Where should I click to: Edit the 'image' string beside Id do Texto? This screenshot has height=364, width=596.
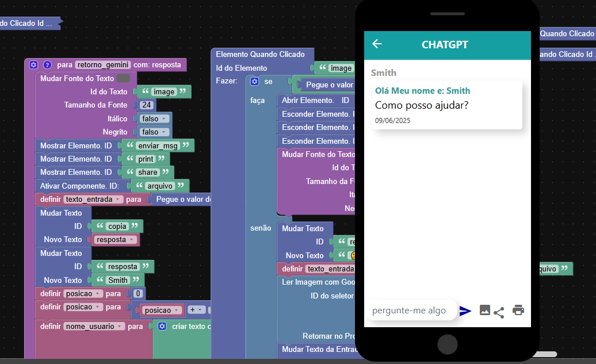point(164,92)
